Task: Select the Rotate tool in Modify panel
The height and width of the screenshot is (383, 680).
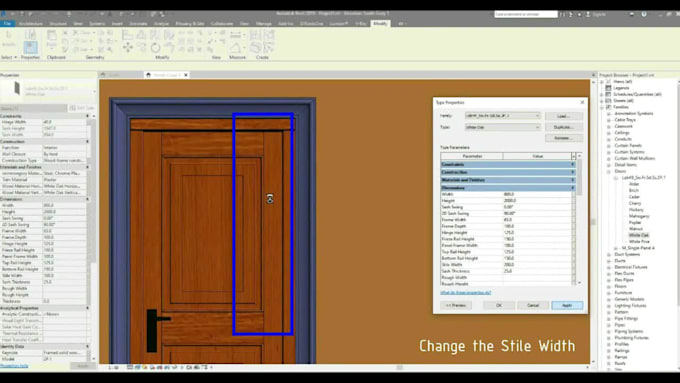Action: click(155, 48)
